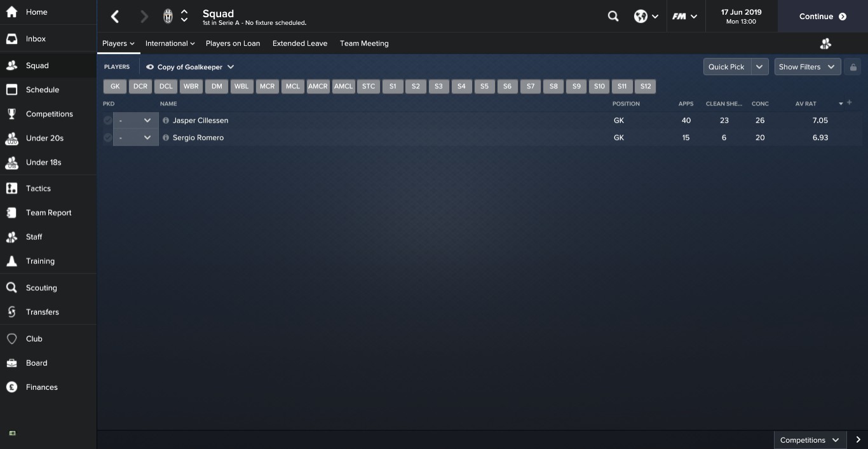Sort by the CONC column header
The height and width of the screenshot is (449, 868).
pos(760,103)
